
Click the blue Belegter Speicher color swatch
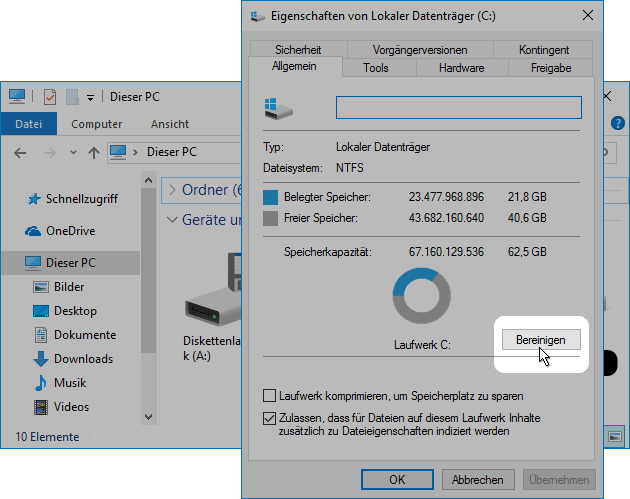coord(270,197)
